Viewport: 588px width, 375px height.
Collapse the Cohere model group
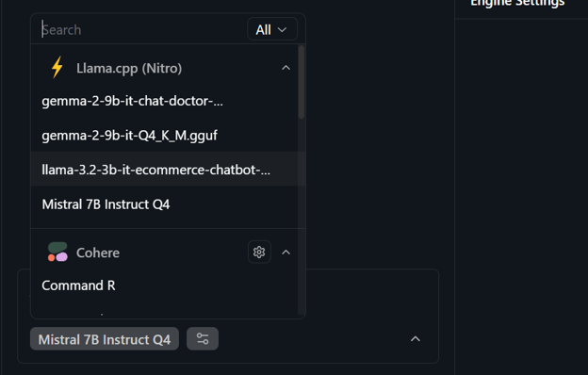[x=286, y=253]
